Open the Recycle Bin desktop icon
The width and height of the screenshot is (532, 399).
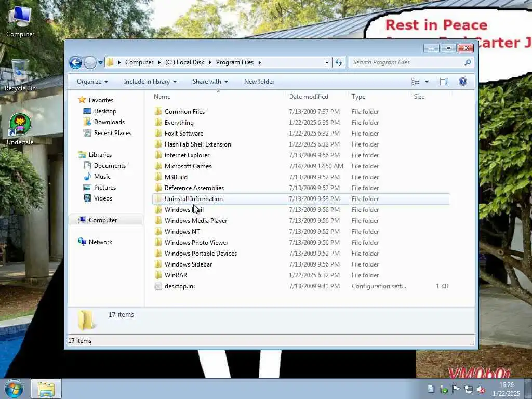pyautogui.click(x=20, y=75)
